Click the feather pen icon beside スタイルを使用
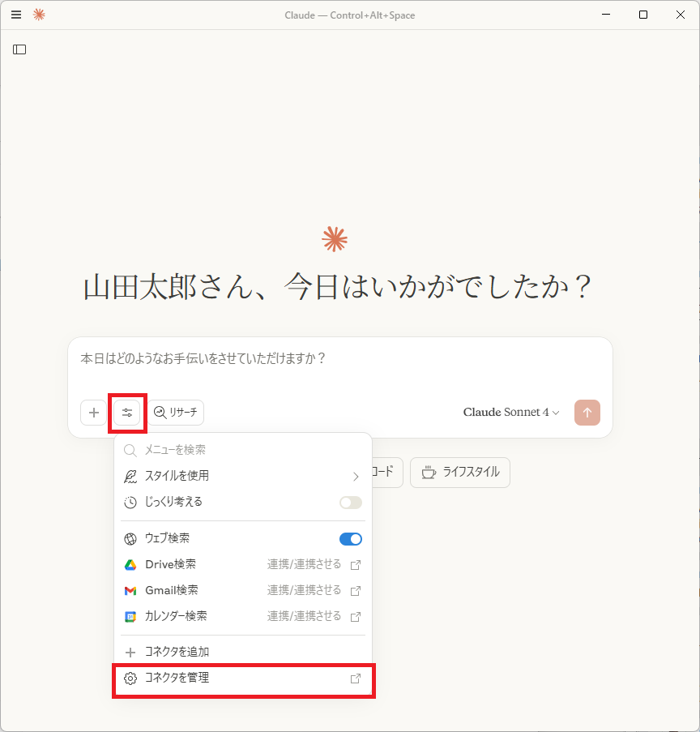The height and width of the screenshot is (732, 700). pyautogui.click(x=130, y=477)
